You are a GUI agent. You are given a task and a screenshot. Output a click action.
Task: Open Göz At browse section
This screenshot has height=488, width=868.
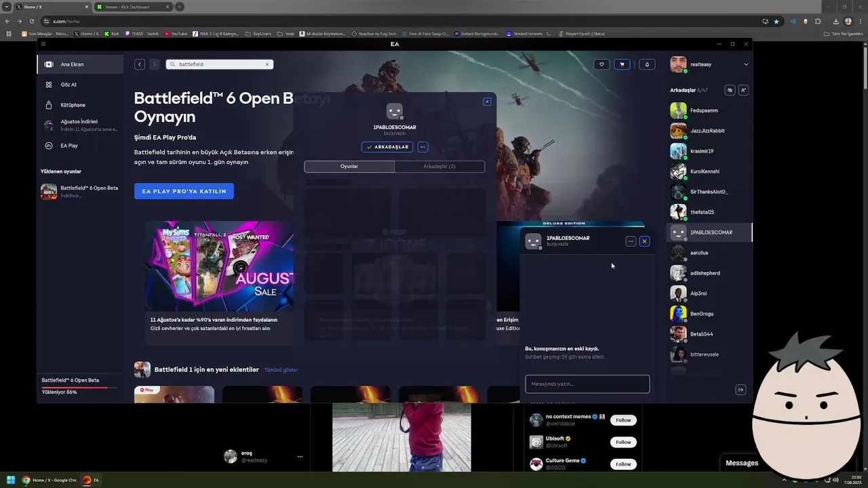pyautogui.click(x=80, y=85)
